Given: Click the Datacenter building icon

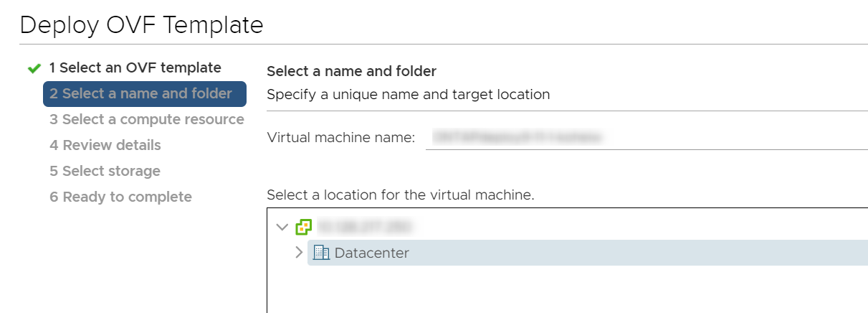Looking at the screenshot, I should pyautogui.click(x=322, y=253).
